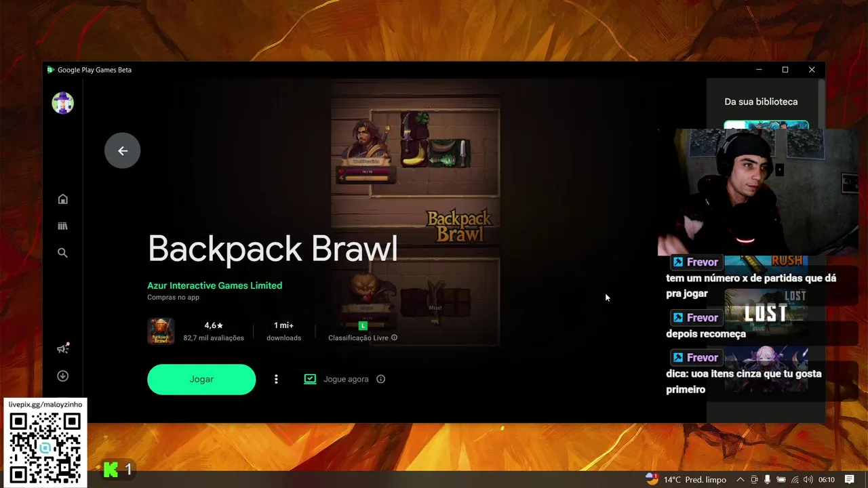The width and height of the screenshot is (868, 488).
Task: Click the Backpack Brawl app icon thumbnail
Action: click(161, 331)
